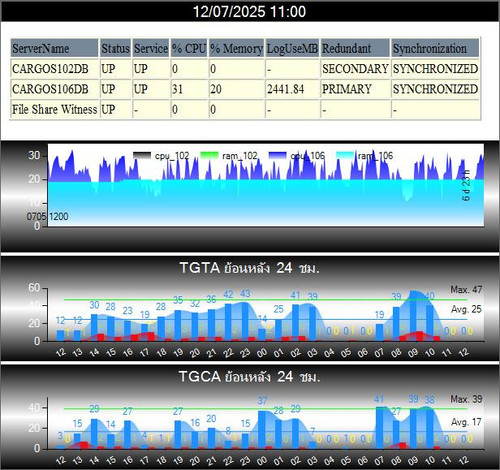Click the TGTA bar labeled 30
Viewport: 500px width, 470px height.
coord(94,328)
